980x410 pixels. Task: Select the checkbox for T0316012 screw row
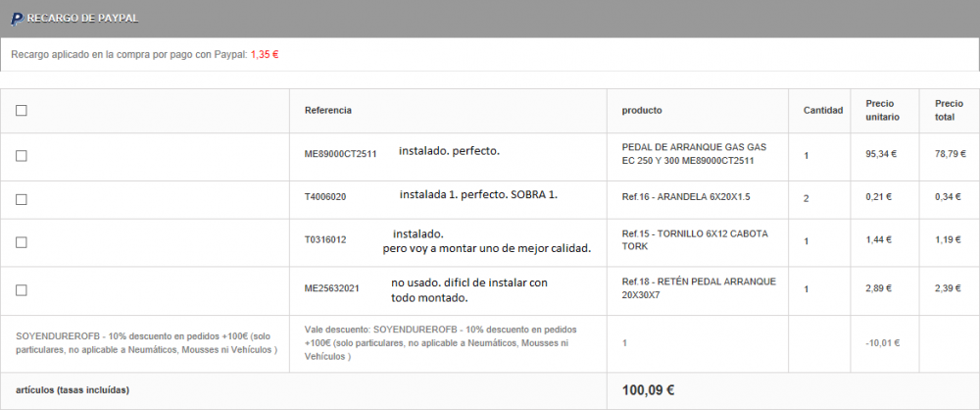pyautogui.click(x=22, y=242)
